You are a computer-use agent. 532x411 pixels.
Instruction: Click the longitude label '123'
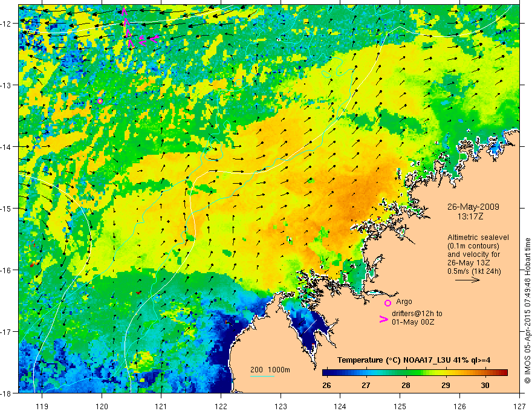point(281,406)
